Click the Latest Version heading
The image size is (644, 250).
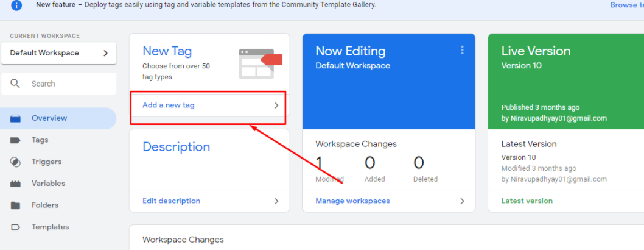[x=529, y=145]
